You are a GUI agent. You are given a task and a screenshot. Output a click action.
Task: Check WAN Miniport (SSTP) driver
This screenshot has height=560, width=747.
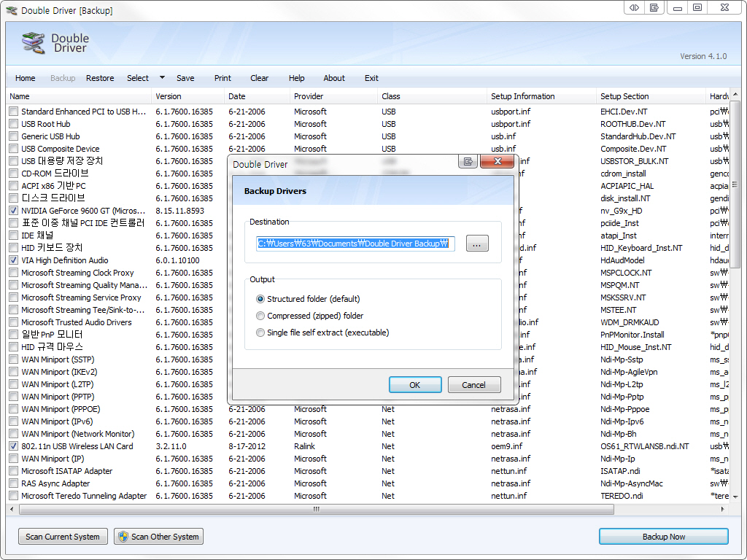tap(13, 359)
